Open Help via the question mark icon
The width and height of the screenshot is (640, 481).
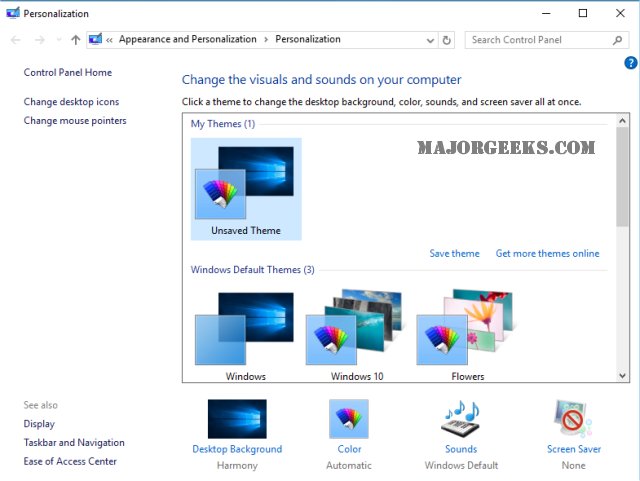click(631, 63)
